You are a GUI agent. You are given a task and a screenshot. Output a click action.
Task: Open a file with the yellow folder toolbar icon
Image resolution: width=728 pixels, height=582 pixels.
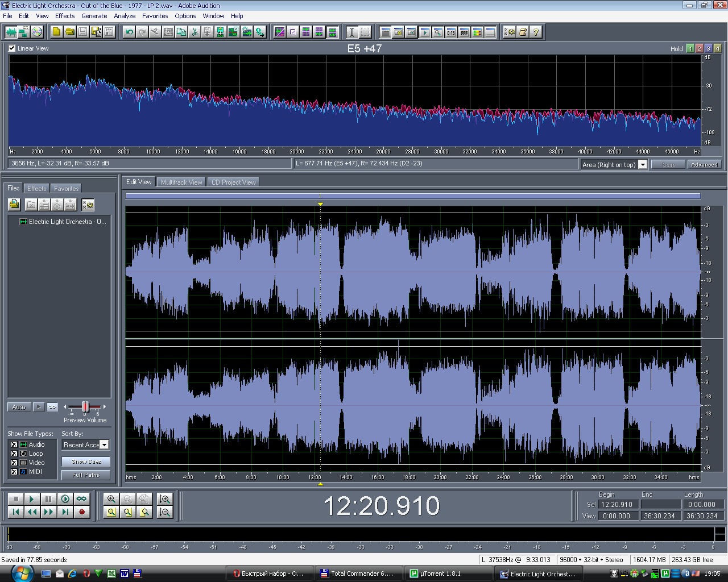tap(69, 32)
